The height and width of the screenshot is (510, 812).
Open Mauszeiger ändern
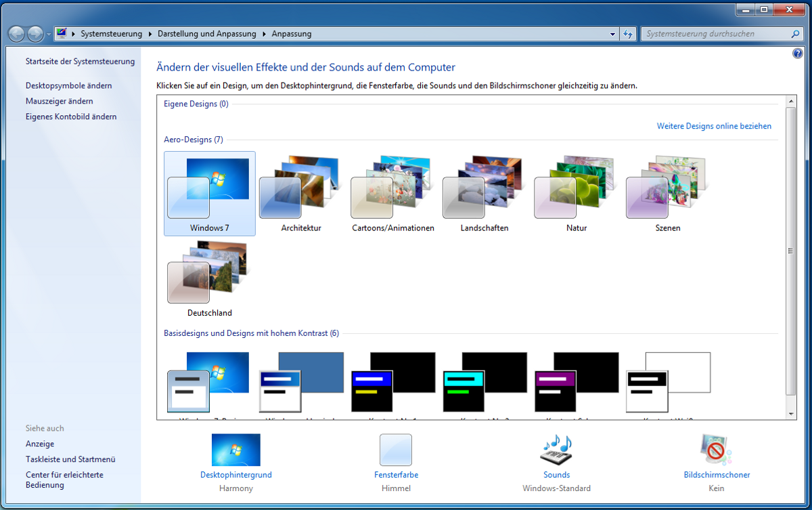pos(60,101)
